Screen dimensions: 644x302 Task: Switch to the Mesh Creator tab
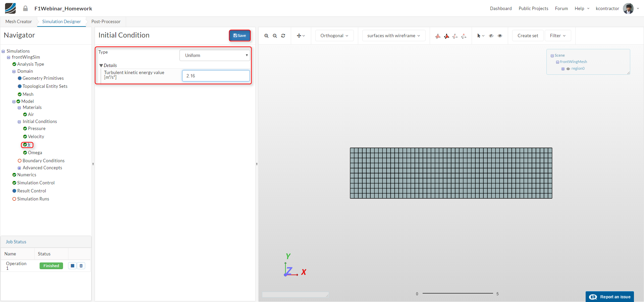coord(18,22)
